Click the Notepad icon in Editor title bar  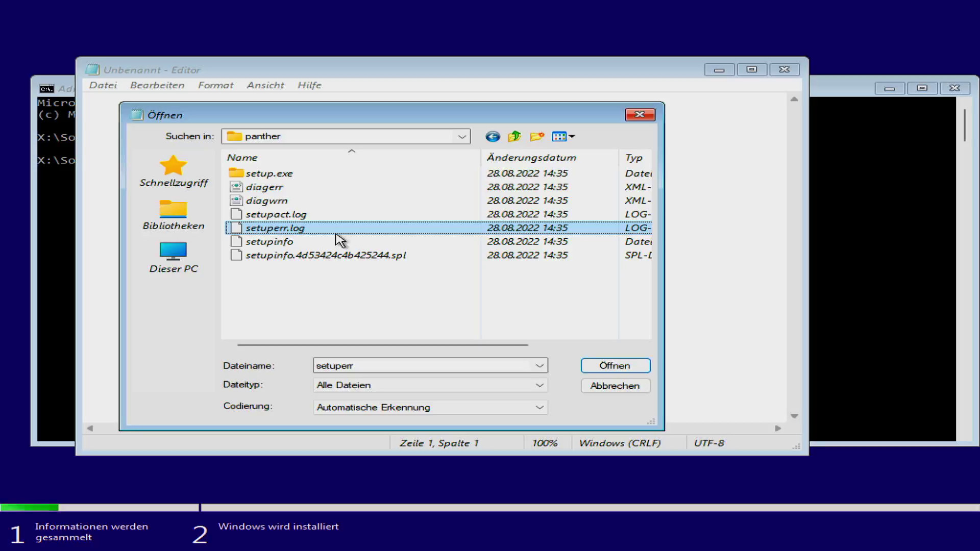tap(92, 70)
